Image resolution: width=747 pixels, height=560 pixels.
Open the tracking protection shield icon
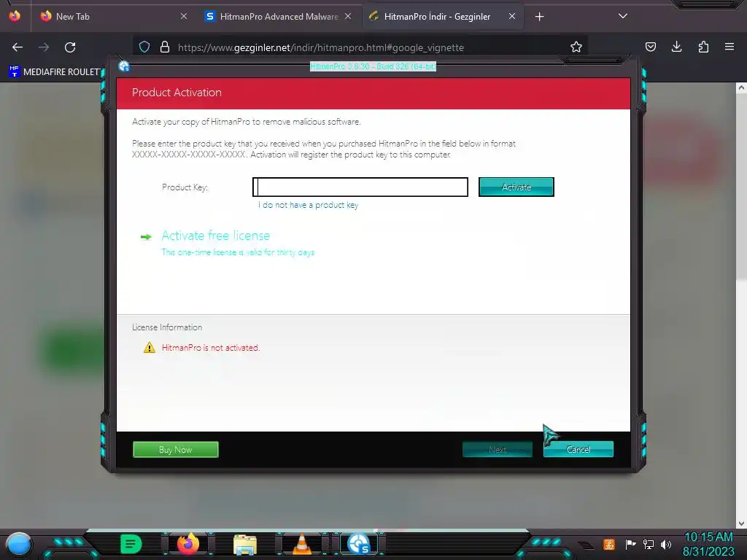pos(144,47)
